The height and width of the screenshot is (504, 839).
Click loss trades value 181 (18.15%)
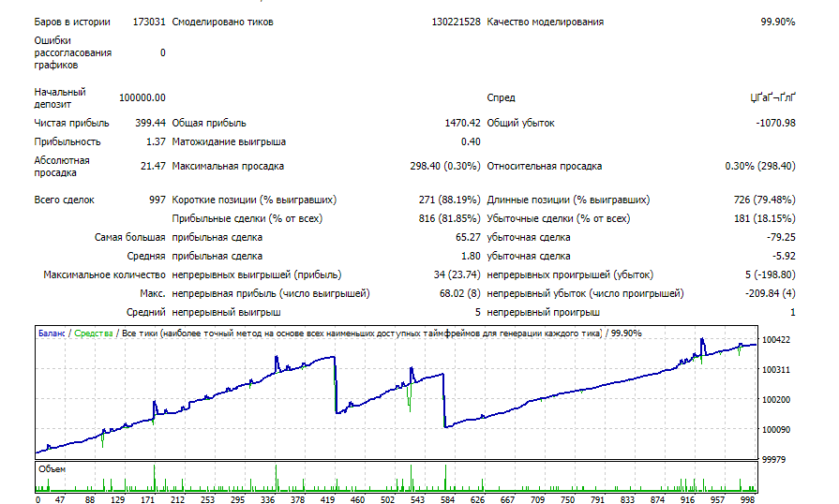coord(765,218)
